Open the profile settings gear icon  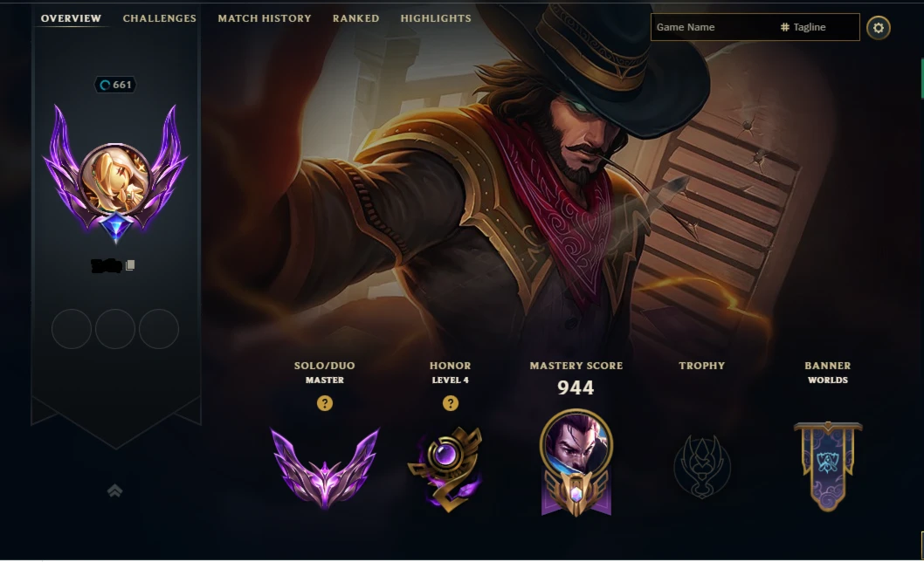878,28
